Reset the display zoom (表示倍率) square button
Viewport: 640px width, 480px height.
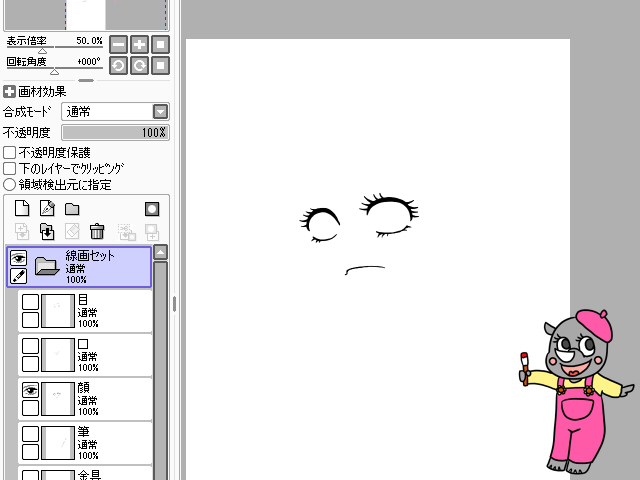pyautogui.click(x=160, y=44)
